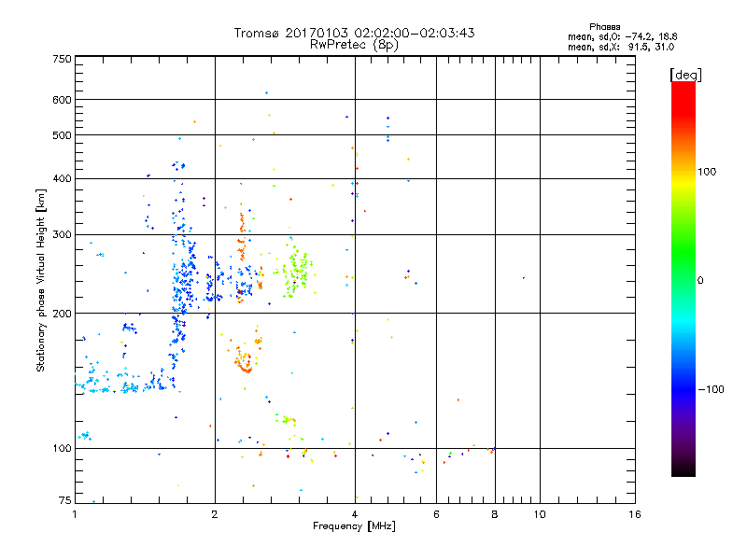Click the 'mean, sd,O: -74.2, 18.8' line

(622, 36)
